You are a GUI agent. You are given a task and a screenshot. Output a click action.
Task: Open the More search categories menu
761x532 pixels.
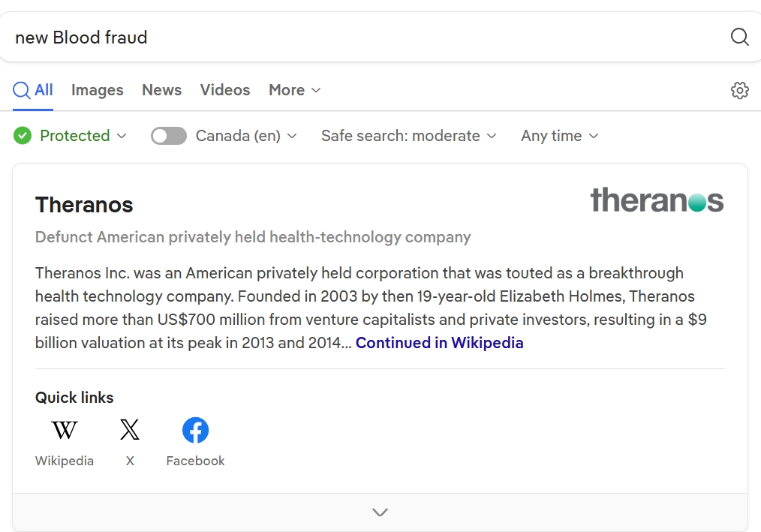294,90
